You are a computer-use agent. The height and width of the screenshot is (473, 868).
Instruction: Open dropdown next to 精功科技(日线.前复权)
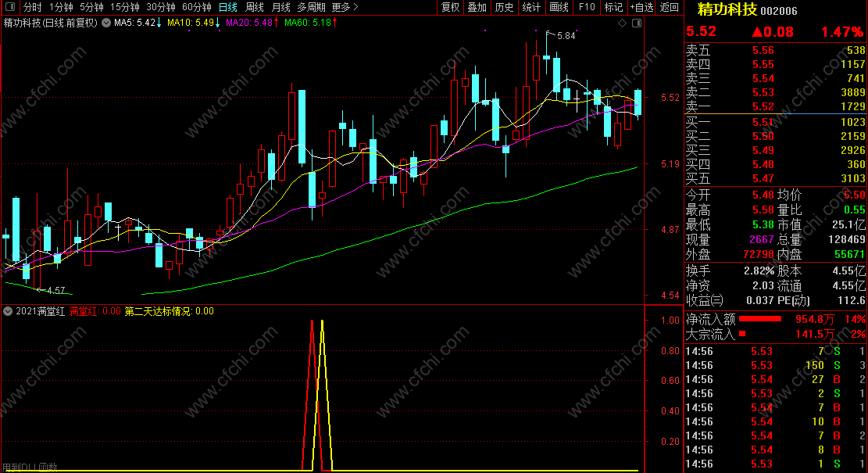tap(105, 23)
